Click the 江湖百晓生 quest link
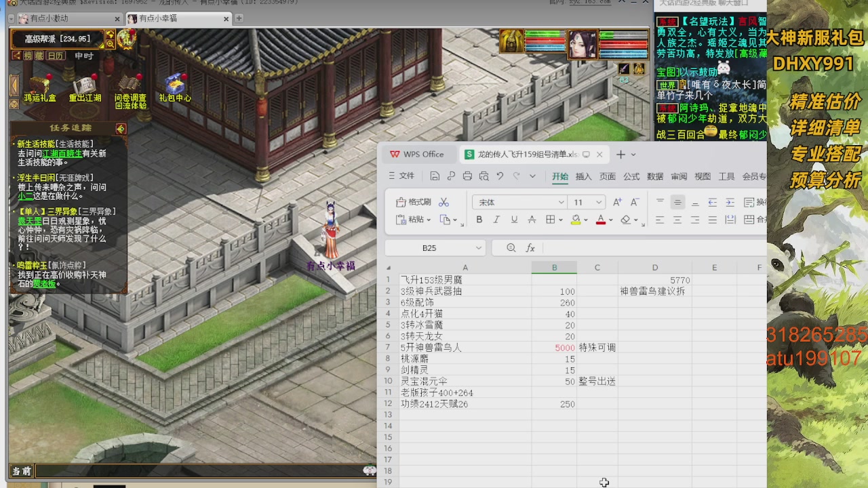The image size is (868, 488). coord(62,154)
